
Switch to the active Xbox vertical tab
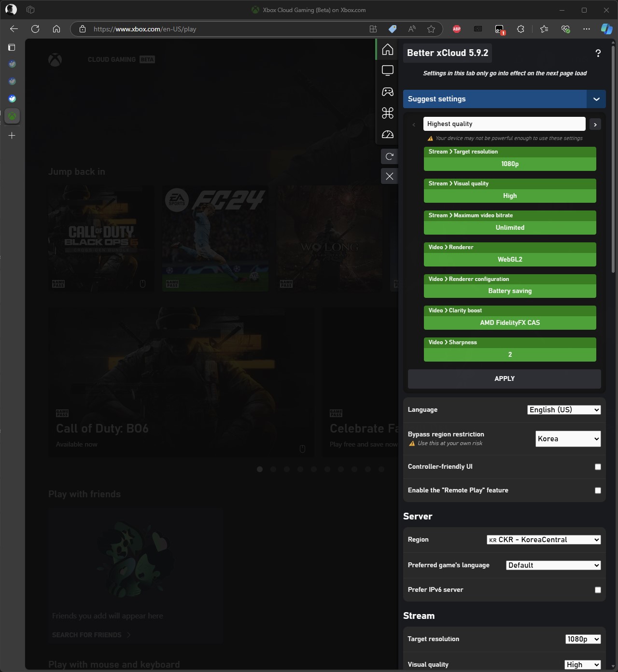pos(12,116)
